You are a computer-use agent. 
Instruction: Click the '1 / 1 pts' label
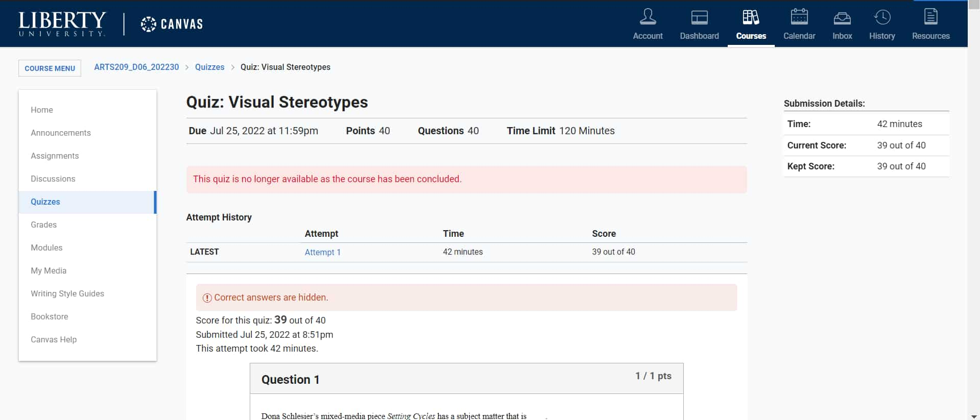point(653,376)
